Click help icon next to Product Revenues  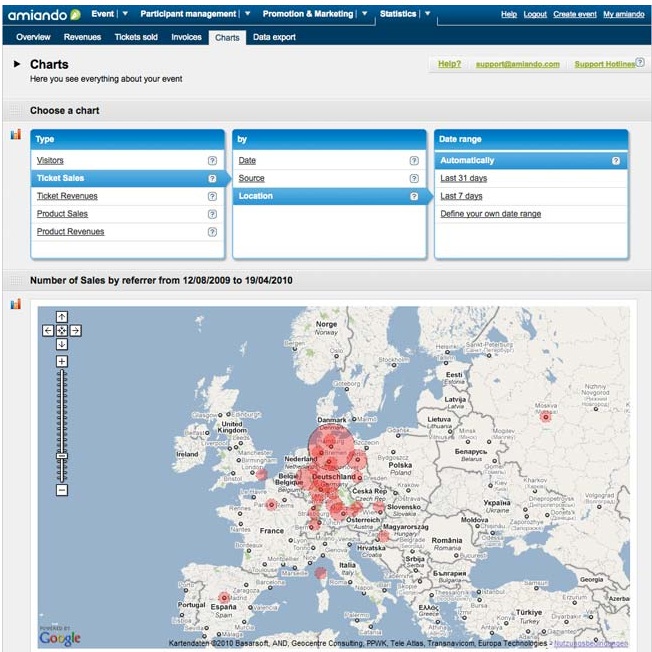(x=212, y=232)
